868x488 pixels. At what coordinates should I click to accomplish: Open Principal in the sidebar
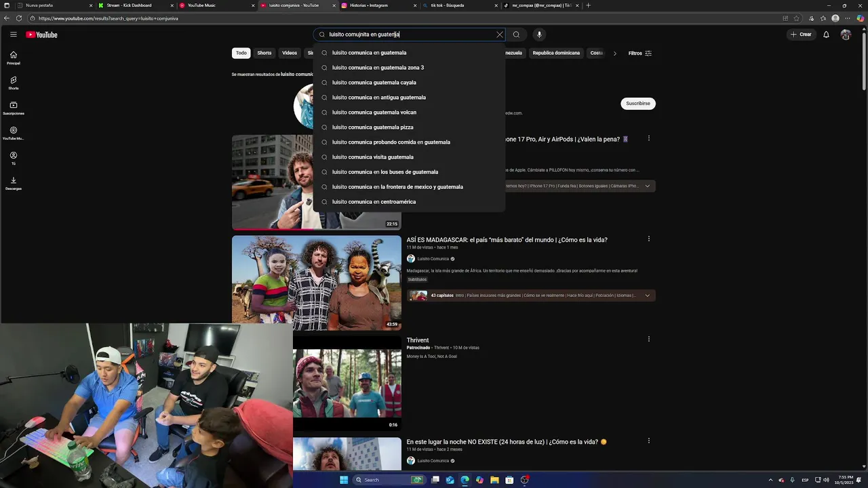coord(14,58)
